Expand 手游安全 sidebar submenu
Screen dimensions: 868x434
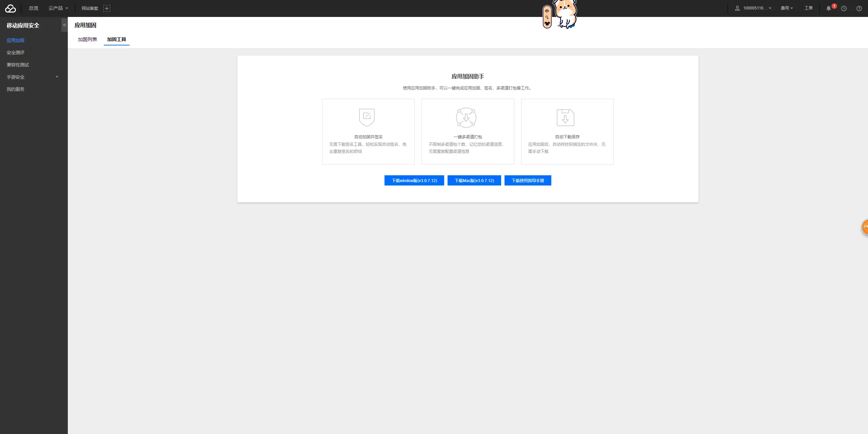32,77
